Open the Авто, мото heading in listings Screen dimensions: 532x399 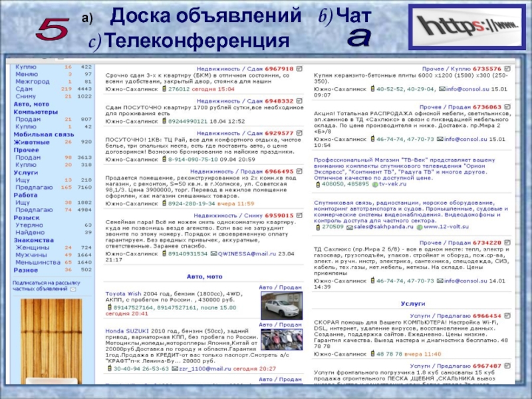click(205, 277)
